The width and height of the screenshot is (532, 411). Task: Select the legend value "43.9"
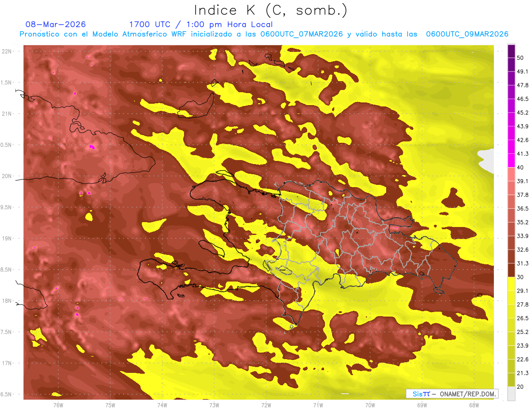click(523, 126)
